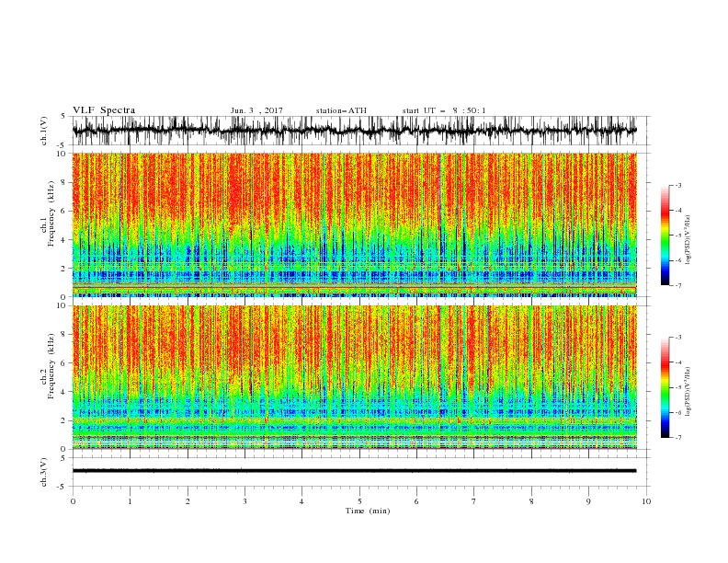
Task: Click the "ch.3(V)" vertical axis label
Action: tap(44, 472)
